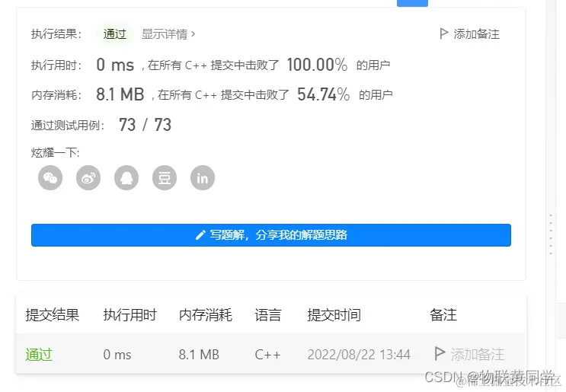Click the 炫耀一下 label

point(55,152)
